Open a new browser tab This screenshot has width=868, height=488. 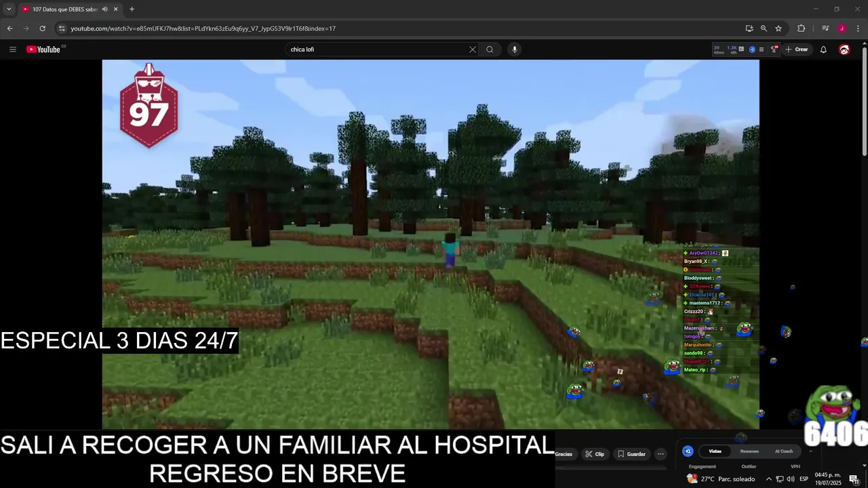point(132,9)
